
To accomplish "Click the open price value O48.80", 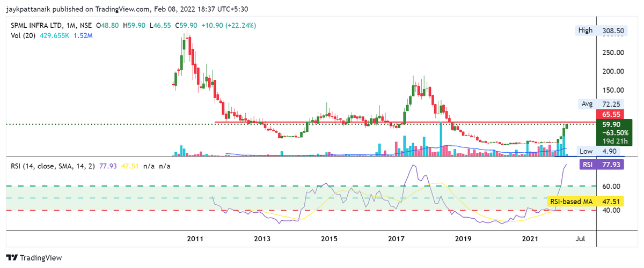I will click(x=107, y=25).
